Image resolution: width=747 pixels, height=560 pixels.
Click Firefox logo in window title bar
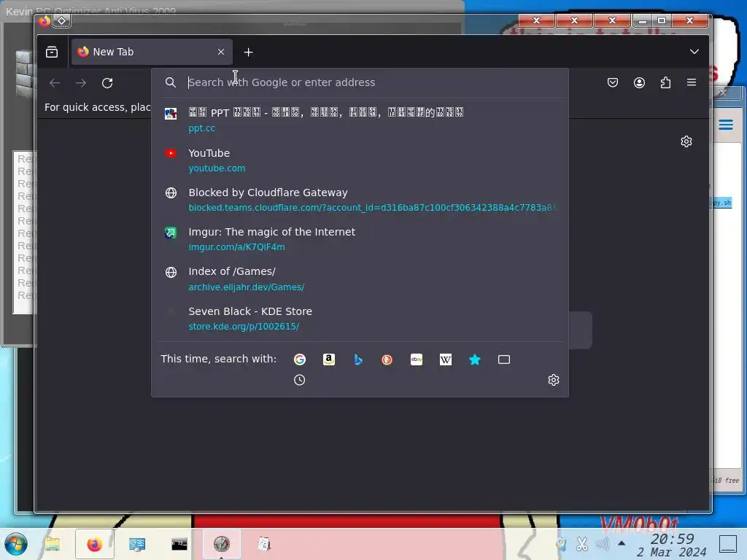pos(44,21)
